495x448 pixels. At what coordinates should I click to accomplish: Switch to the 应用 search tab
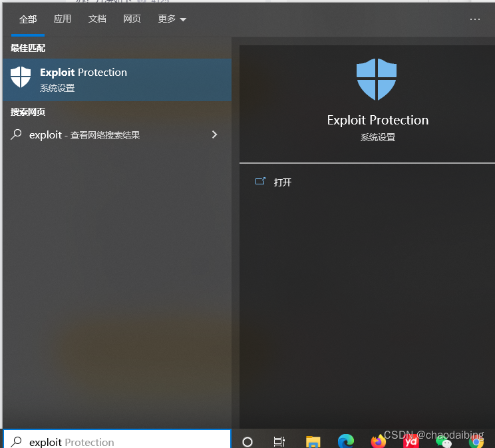62,19
